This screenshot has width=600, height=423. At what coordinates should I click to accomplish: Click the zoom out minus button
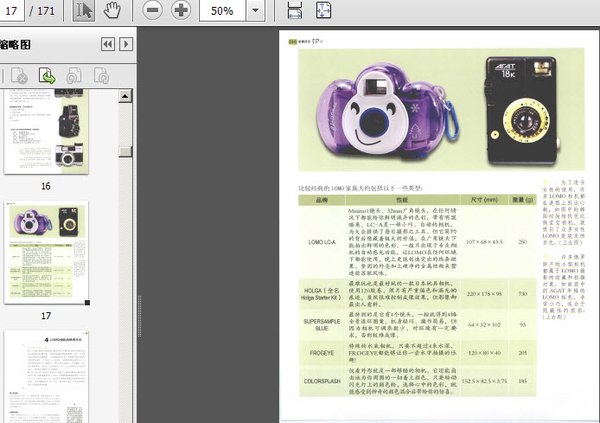[152, 10]
